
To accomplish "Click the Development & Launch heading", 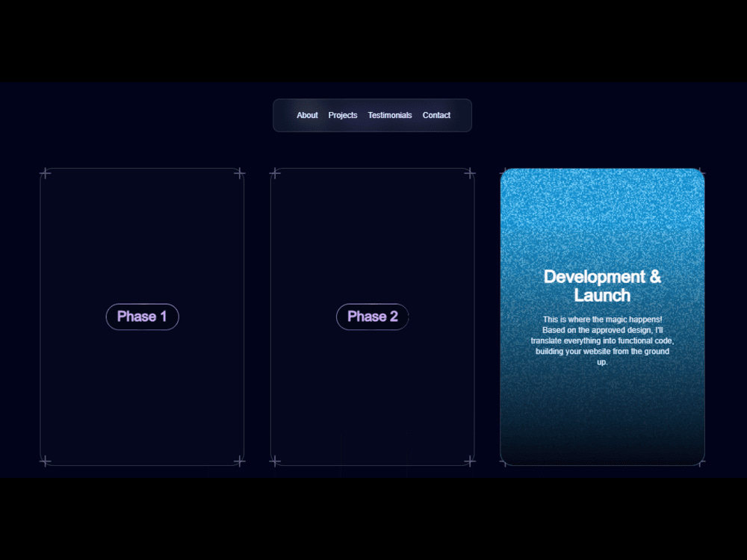I will (602, 286).
